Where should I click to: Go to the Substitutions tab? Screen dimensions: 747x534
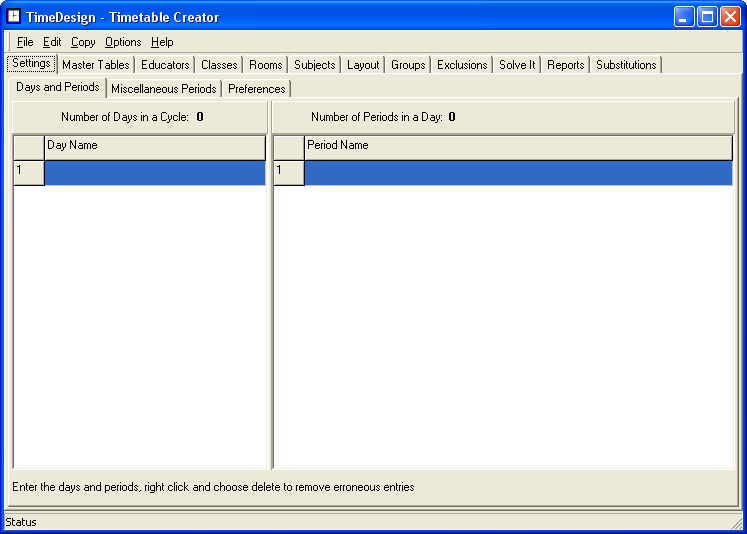(x=626, y=65)
